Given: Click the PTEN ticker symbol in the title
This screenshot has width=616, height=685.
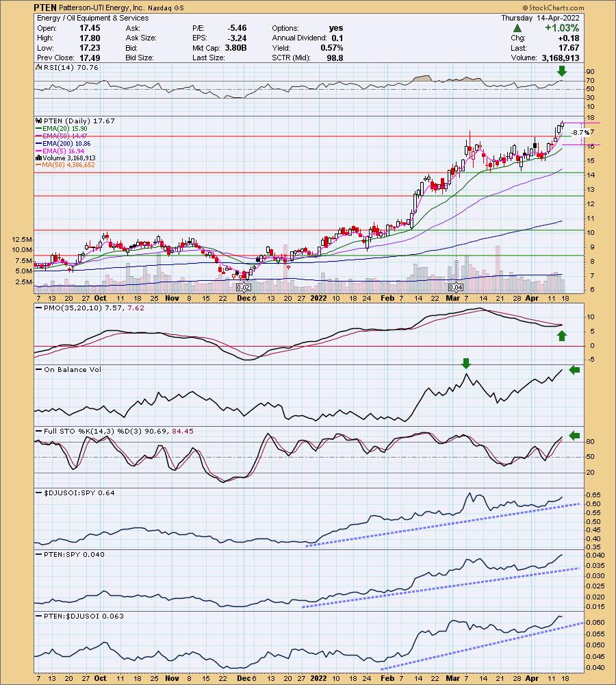Looking at the screenshot, I should pos(44,8).
